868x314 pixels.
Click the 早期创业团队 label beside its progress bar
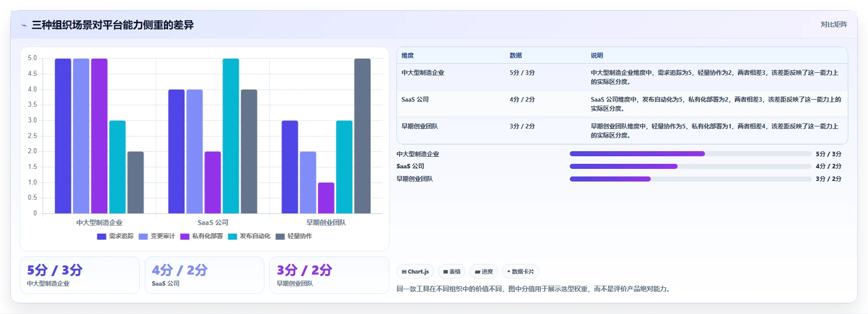pyautogui.click(x=415, y=179)
